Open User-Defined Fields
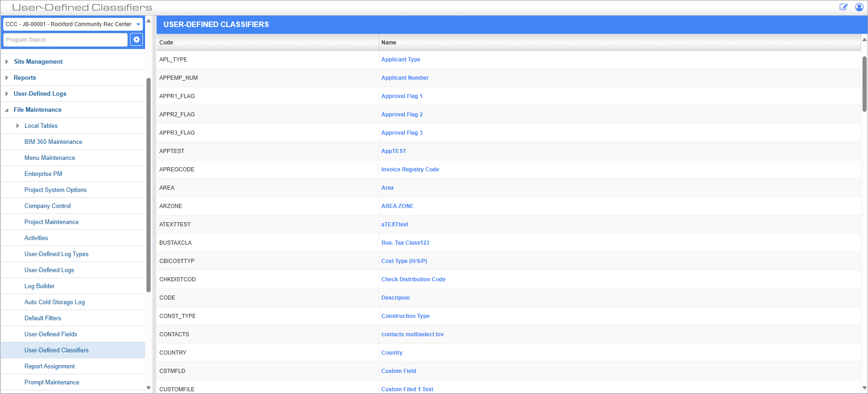 pos(51,334)
